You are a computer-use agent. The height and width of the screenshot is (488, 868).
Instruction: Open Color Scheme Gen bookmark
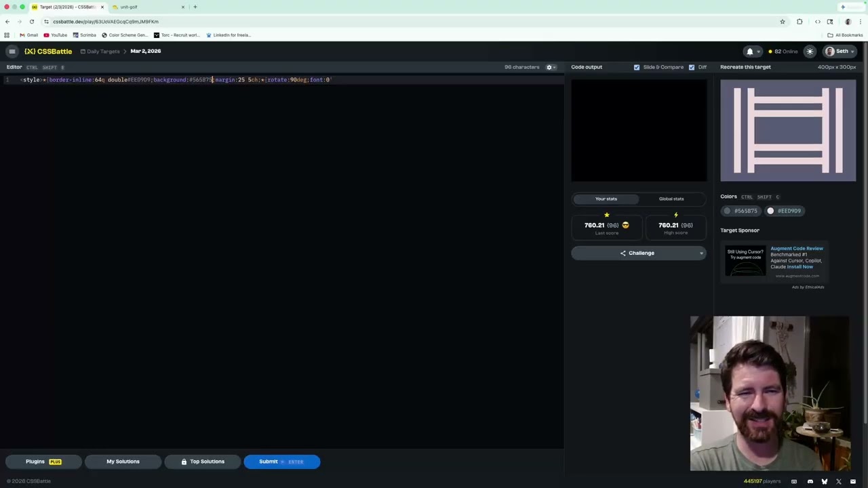[124, 35]
